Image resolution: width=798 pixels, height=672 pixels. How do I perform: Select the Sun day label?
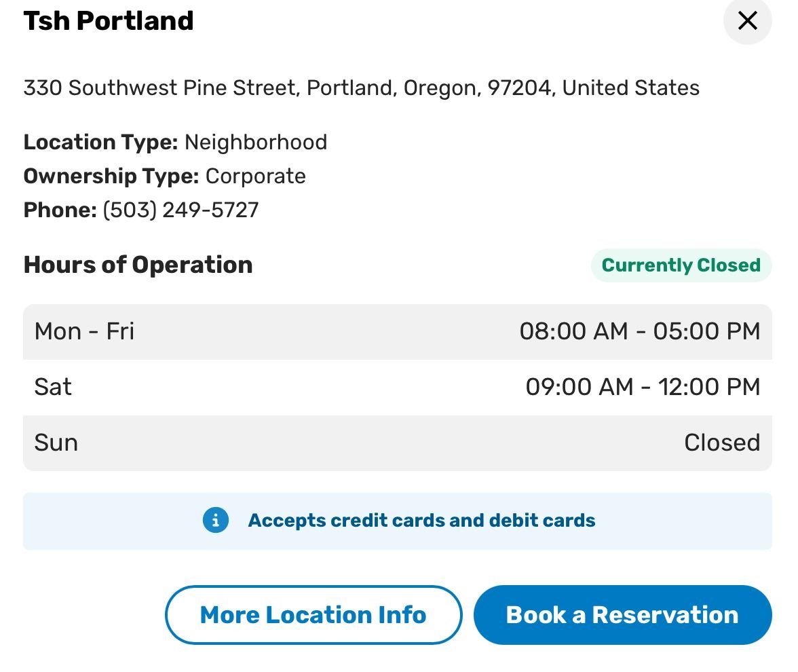coord(56,443)
